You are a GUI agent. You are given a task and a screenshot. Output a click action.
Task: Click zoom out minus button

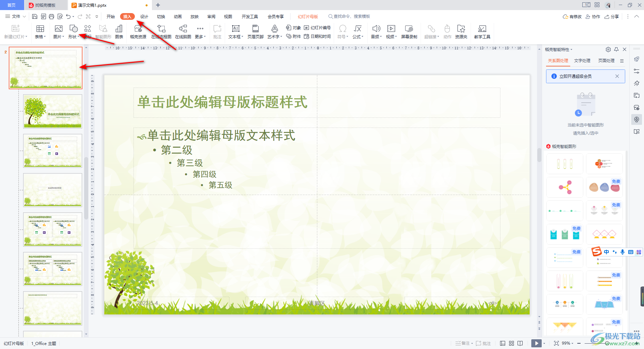point(579,343)
